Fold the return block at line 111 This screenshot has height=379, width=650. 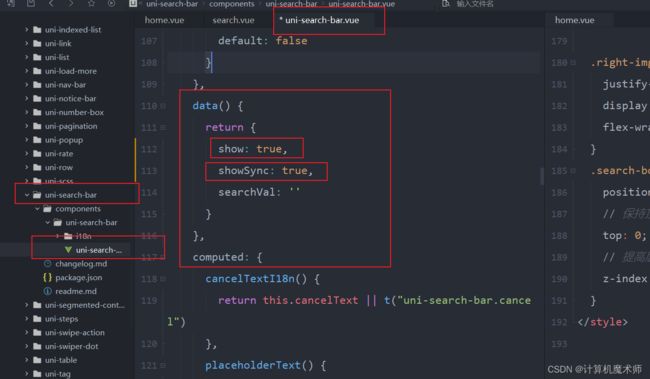(x=163, y=128)
